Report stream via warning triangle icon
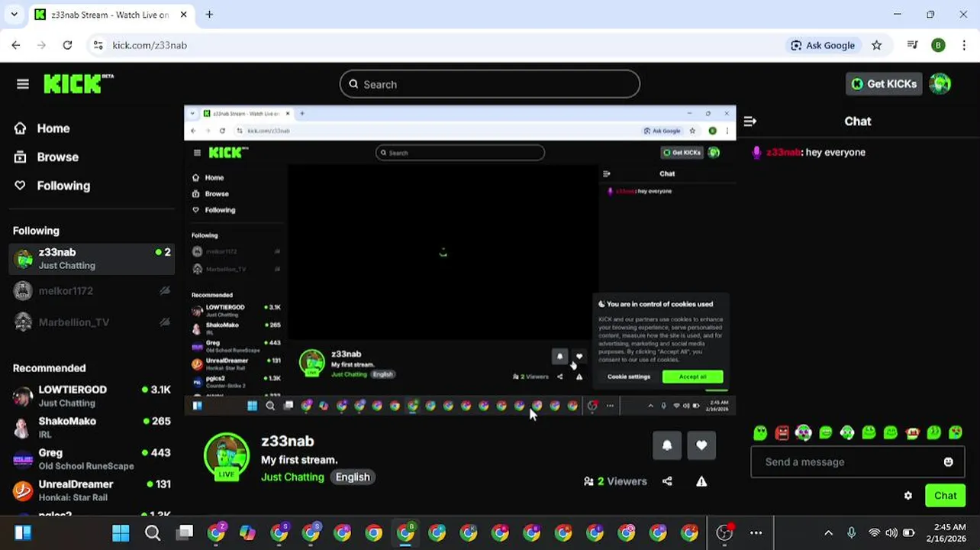The width and height of the screenshot is (980, 550). point(701,481)
